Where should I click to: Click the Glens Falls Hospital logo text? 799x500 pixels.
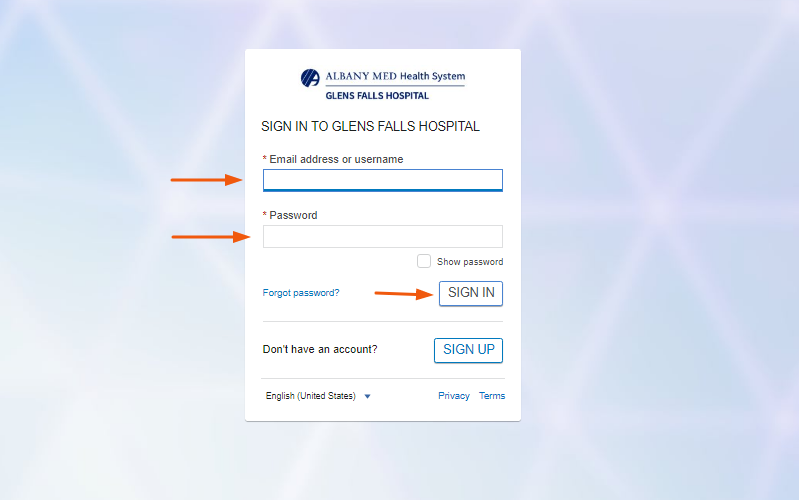coord(377,96)
